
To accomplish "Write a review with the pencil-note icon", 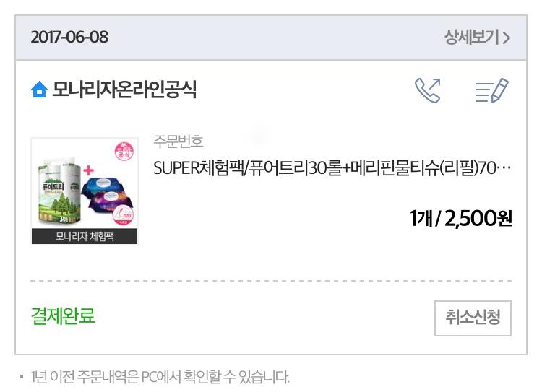I will click(491, 90).
